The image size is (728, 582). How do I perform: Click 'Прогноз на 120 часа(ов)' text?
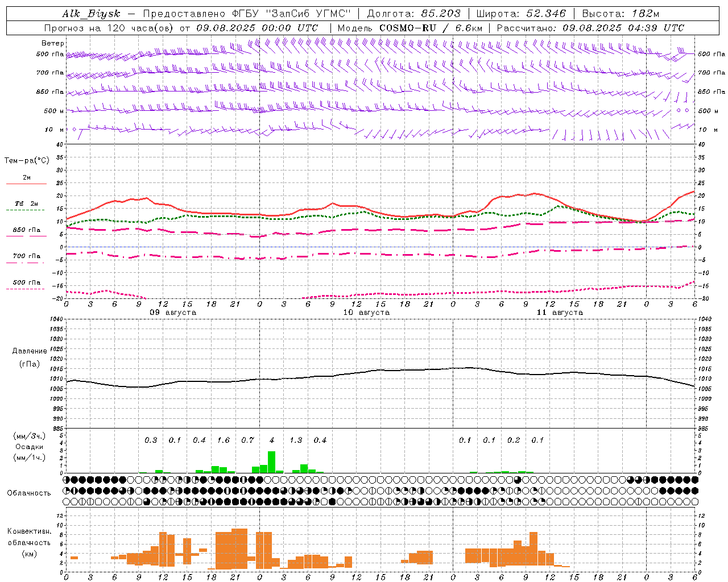[x=110, y=28]
